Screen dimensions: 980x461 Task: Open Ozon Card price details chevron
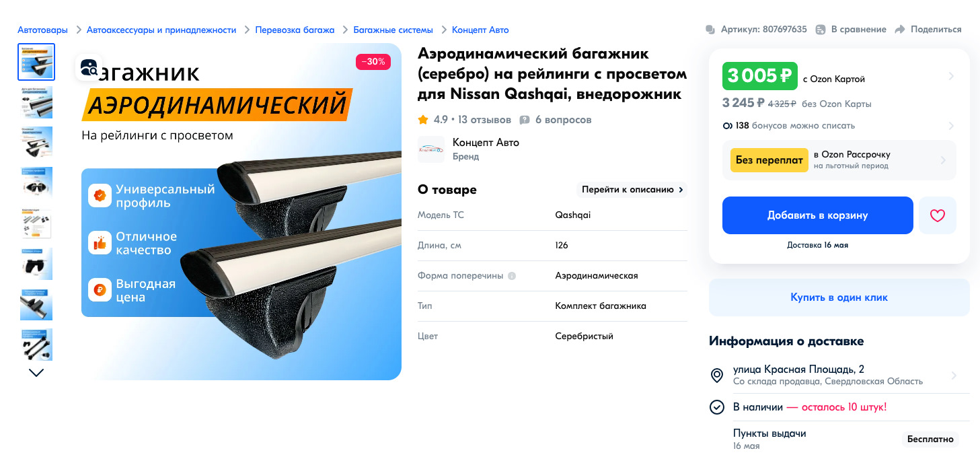(951, 76)
